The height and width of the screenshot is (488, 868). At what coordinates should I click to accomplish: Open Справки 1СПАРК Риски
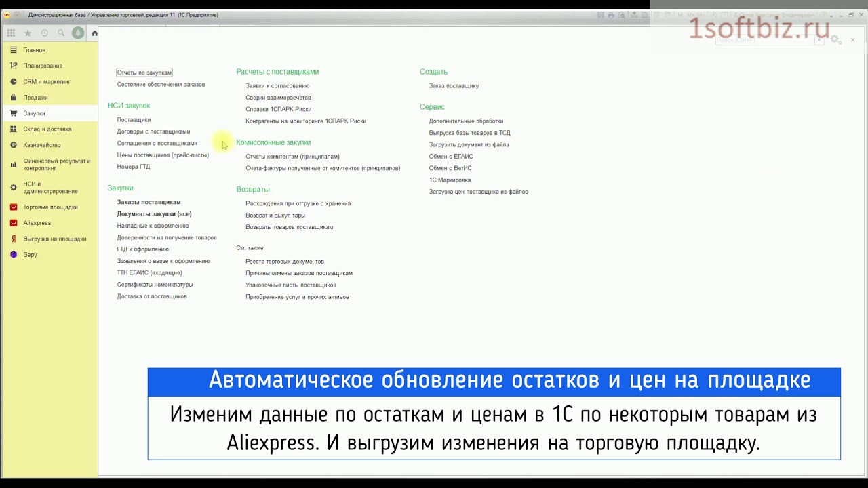coord(278,109)
